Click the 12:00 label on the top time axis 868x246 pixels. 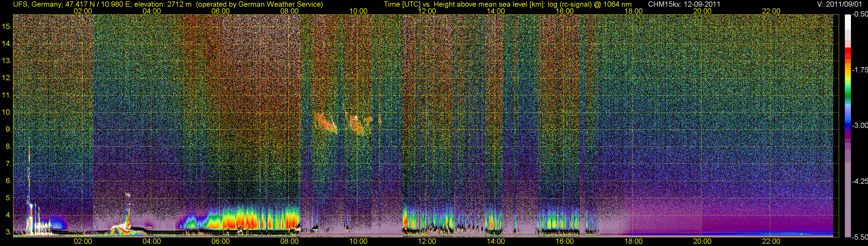(x=427, y=11)
